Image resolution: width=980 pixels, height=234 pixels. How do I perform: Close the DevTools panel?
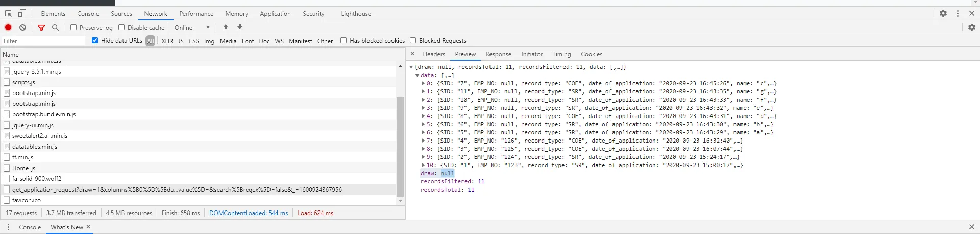972,14
